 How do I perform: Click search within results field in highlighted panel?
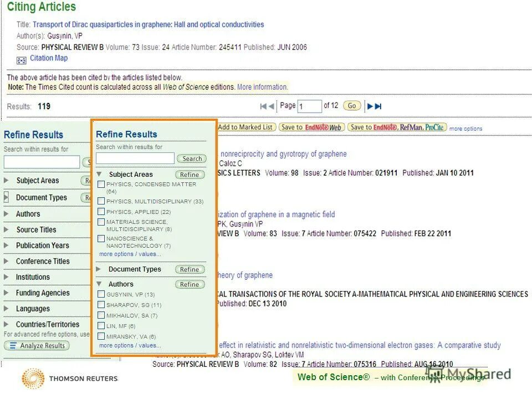(x=135, y=158)
